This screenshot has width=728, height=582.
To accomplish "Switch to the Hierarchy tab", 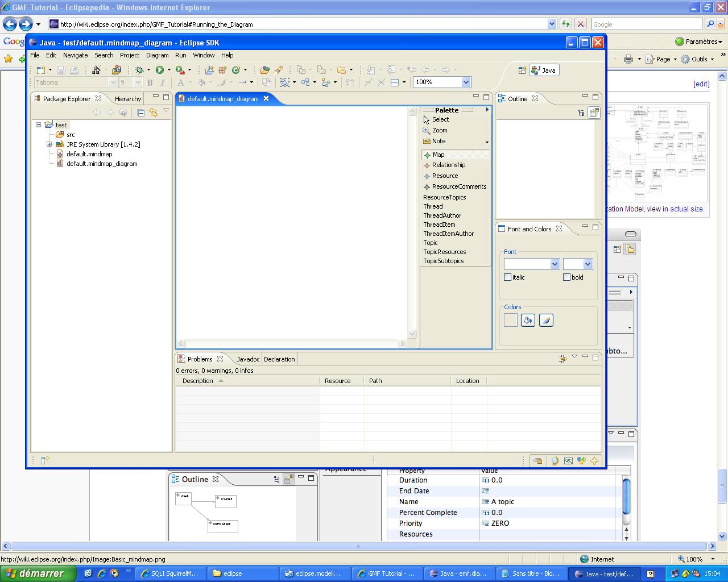I will coord(127,99).
